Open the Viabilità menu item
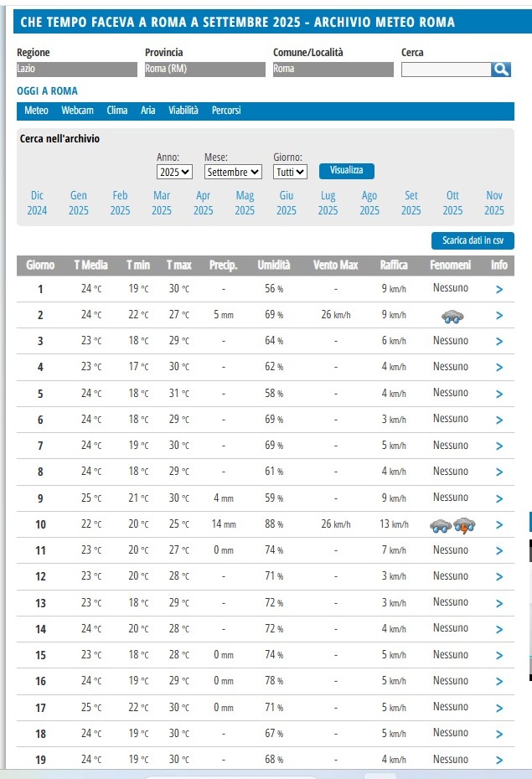 [183, 111]
